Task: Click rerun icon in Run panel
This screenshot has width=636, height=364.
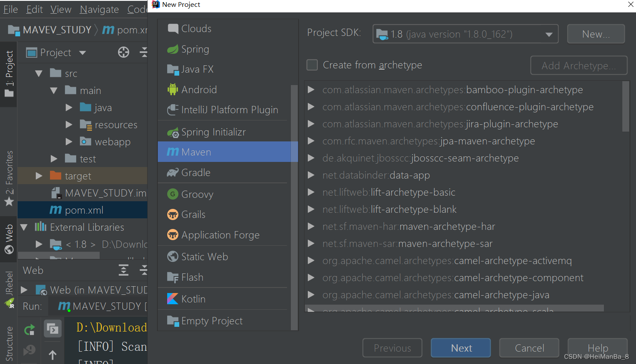Action: click(x=30, y=329)
